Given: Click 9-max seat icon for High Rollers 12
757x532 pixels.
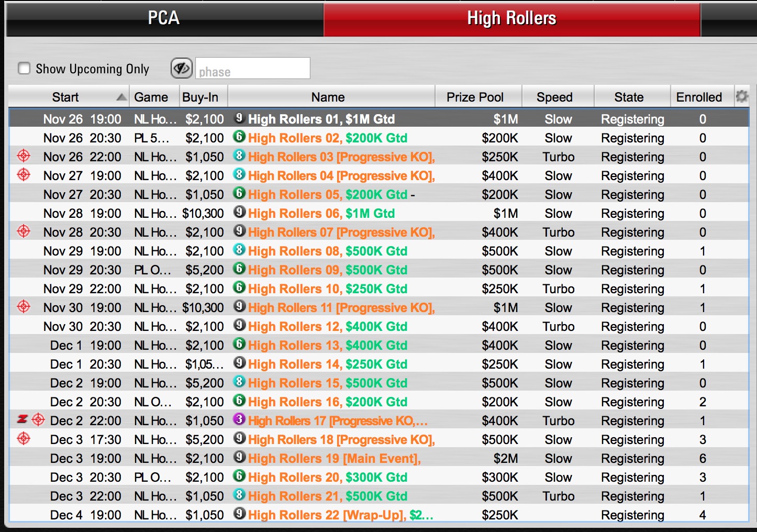Looking at the screenshot, I should click(239, 326).
